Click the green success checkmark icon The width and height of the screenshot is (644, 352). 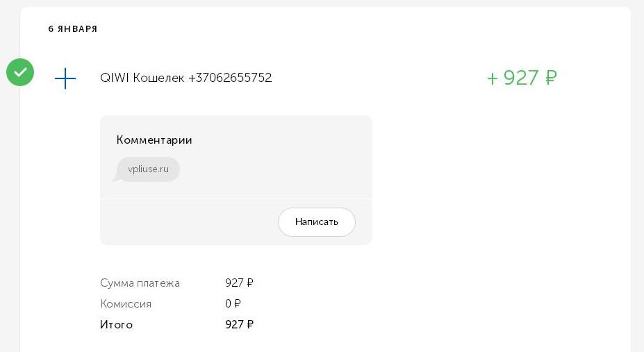(20, 72)
